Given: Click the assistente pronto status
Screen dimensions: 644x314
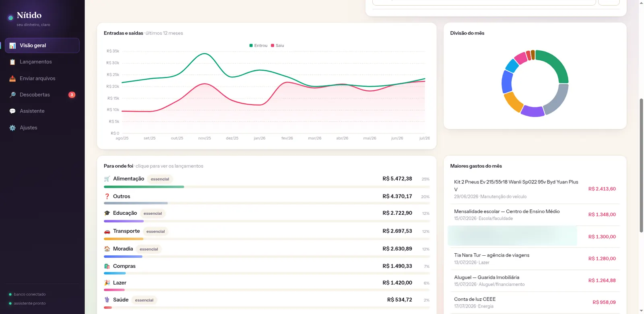Looking at the screenshot, I should tap(27, 303).
